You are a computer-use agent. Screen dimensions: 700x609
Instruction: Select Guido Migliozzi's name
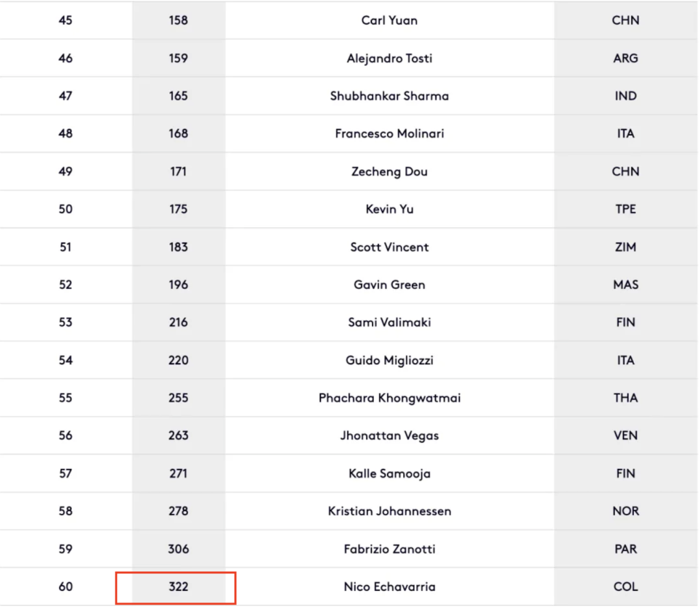(390, 360)
